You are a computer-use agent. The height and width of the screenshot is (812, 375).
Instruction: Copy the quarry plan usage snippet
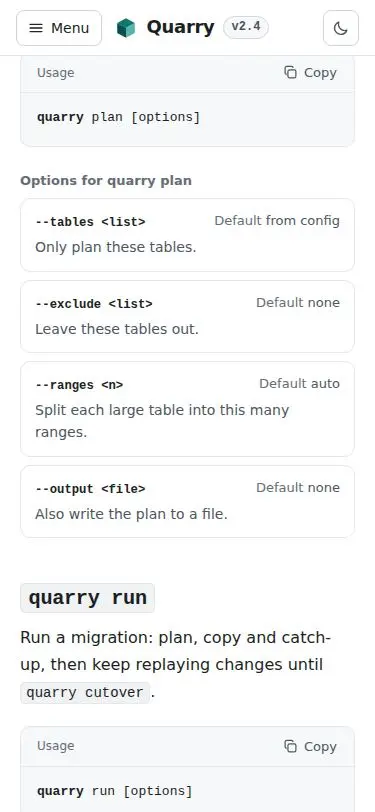pos(311,72)
